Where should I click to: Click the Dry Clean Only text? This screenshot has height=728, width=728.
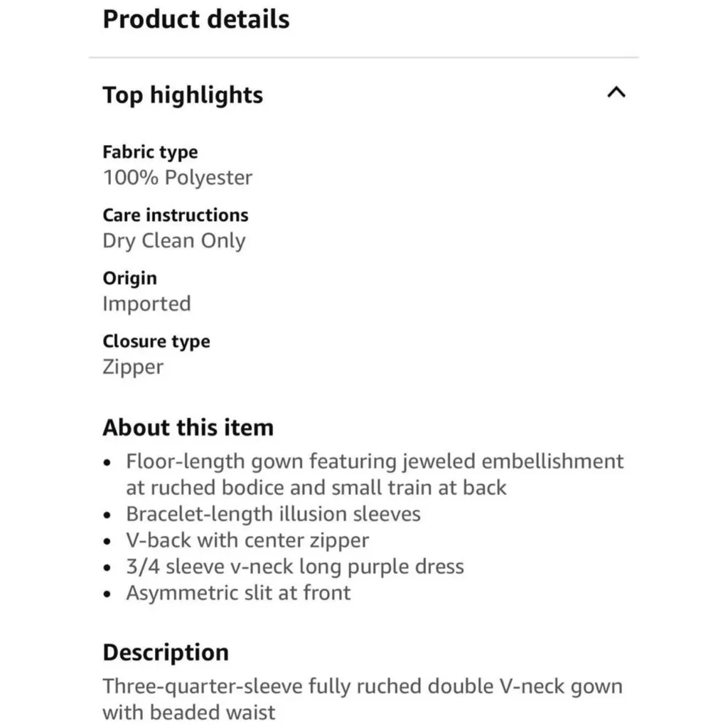tap(173, 241)
